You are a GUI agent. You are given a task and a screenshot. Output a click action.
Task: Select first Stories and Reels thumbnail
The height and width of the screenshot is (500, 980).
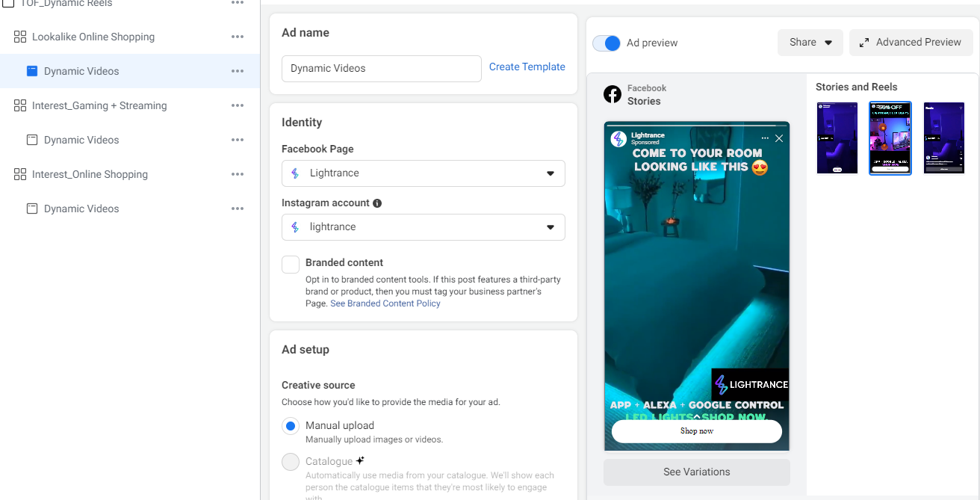pyautogui.click(x=837, y=138)
